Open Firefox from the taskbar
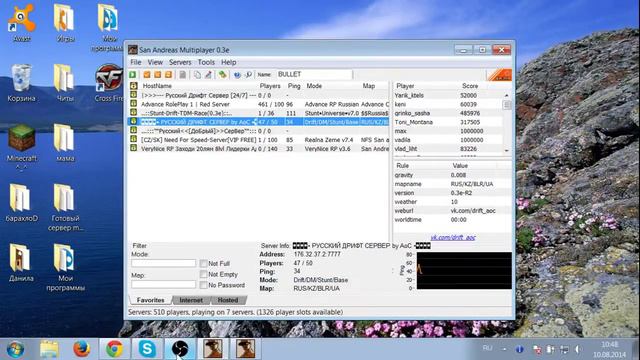Image resolution: width=640 pixels, height=360 pixels. [82, 349]
